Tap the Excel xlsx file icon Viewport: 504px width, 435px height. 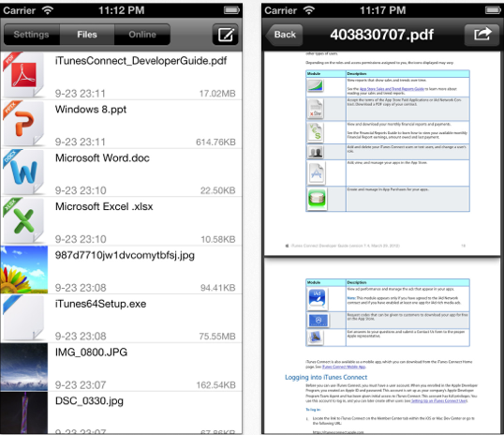pos(23,220)
